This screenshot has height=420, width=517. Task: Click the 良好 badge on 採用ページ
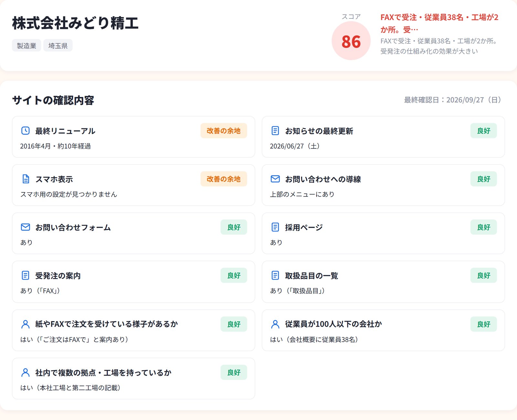coord(483,227)
